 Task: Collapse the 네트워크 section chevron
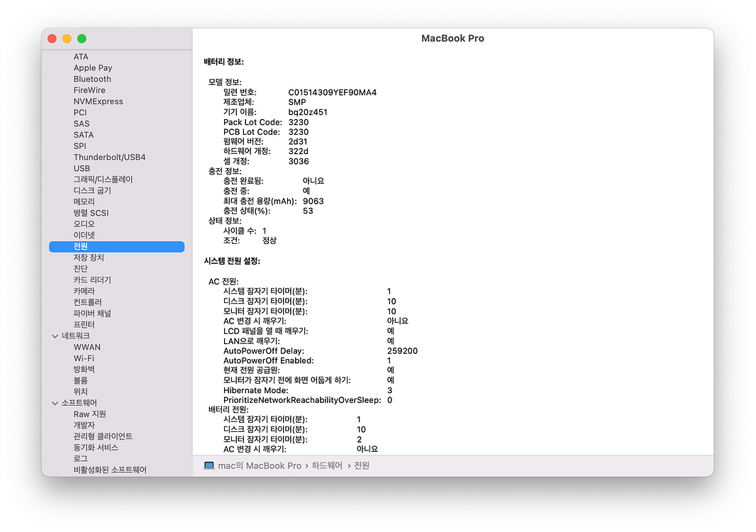[55, 336]
